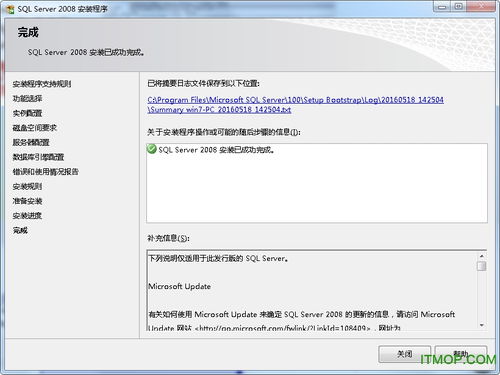Image resolution: width=500 pixels, height=375 pixels.
Task: Select the 数据库引擎配置 step in sidebar
Action: [38, 157]
